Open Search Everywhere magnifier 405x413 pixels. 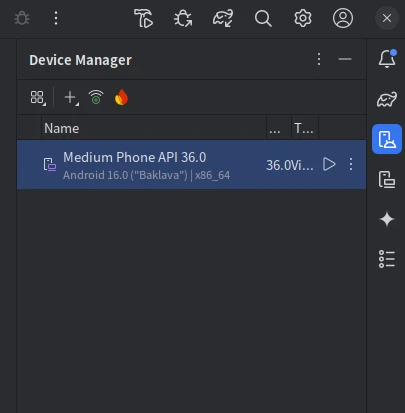point(263,18)
